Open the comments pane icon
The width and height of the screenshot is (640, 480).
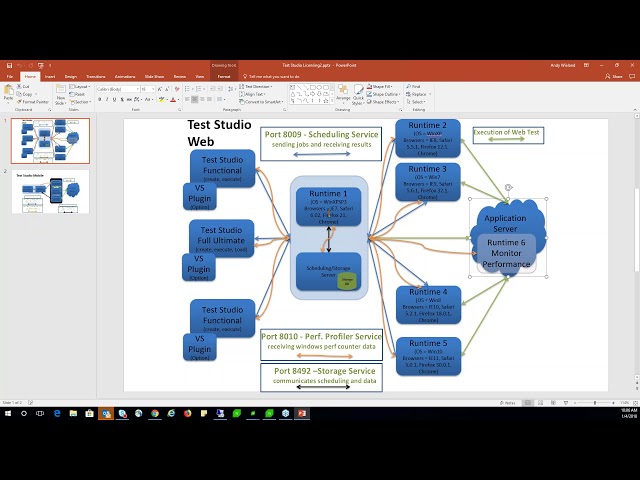(632, 76)
